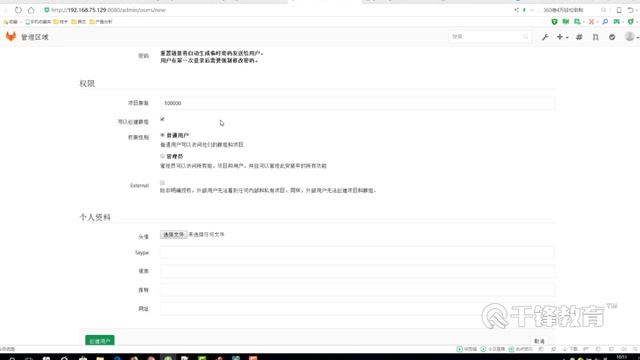Viewport: 640px width, 360px height.
Task: Click the website input field
Action: pos(357,309)
